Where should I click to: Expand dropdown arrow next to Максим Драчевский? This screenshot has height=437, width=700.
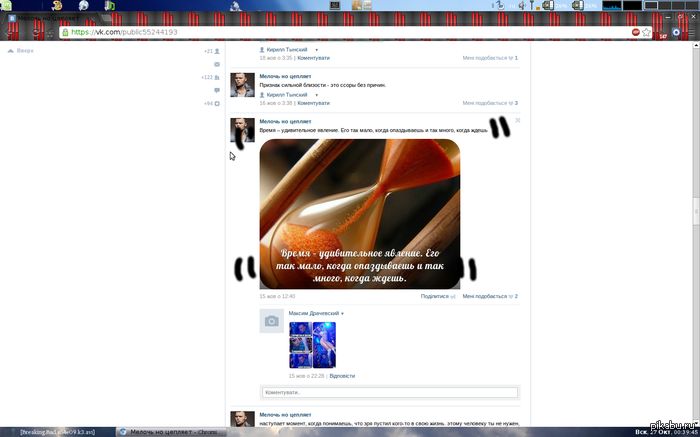coord(342,314)
